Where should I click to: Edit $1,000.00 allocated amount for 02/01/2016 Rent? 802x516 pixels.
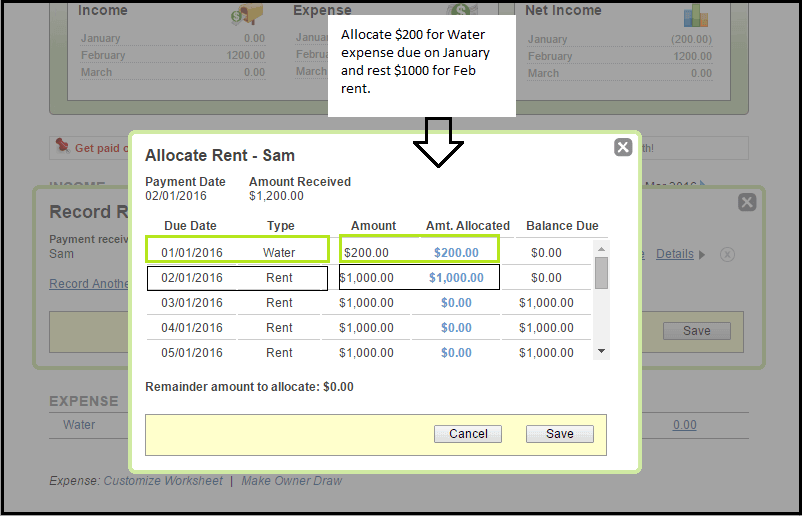[x=456, y=277]
